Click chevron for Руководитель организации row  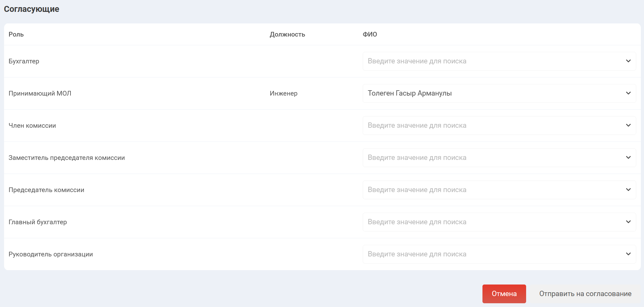point(628,254)
